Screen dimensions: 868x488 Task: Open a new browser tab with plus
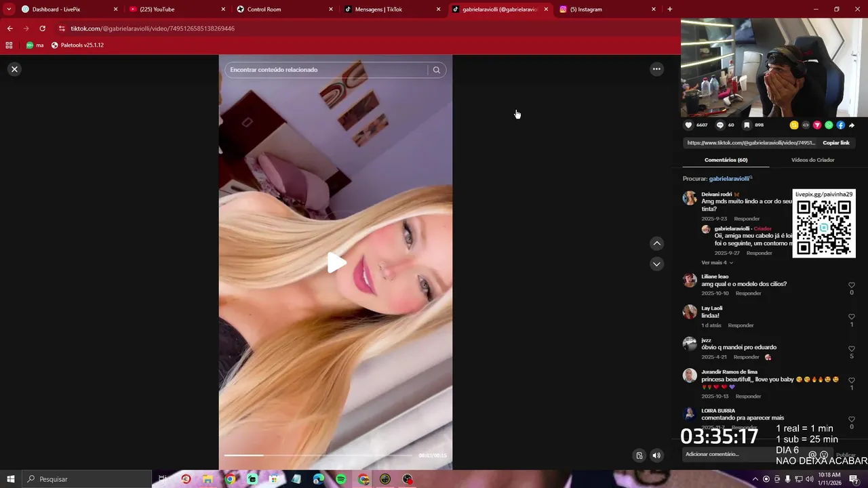click(x=670, y=9)
